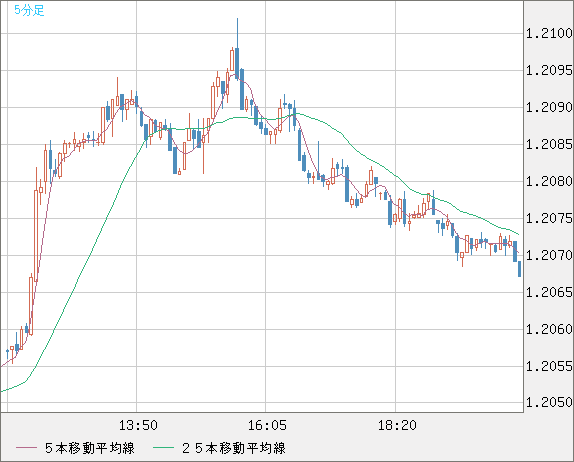
Task: Click the 13:50 time axis label
Action: [138, 425]
